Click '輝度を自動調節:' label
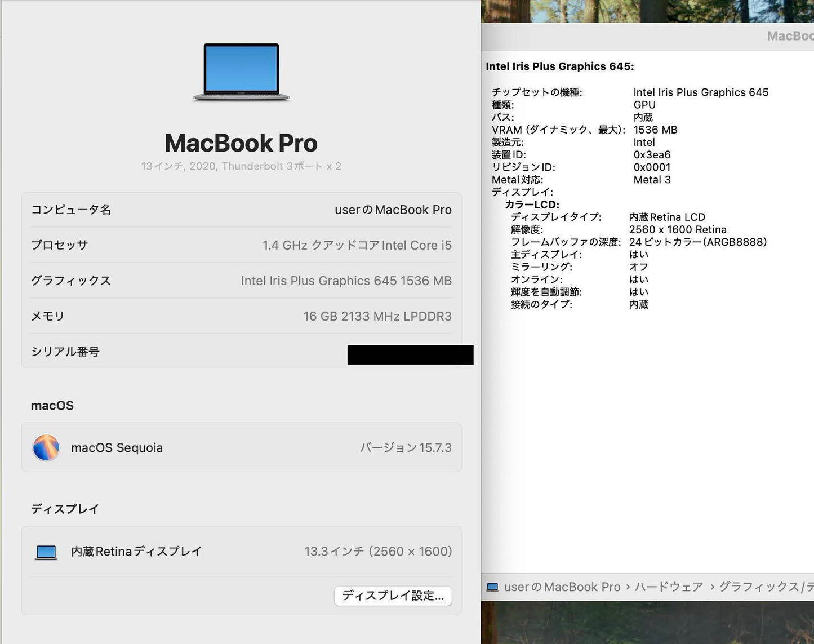This screenshot has height=644, width=814. click(546, 292)
